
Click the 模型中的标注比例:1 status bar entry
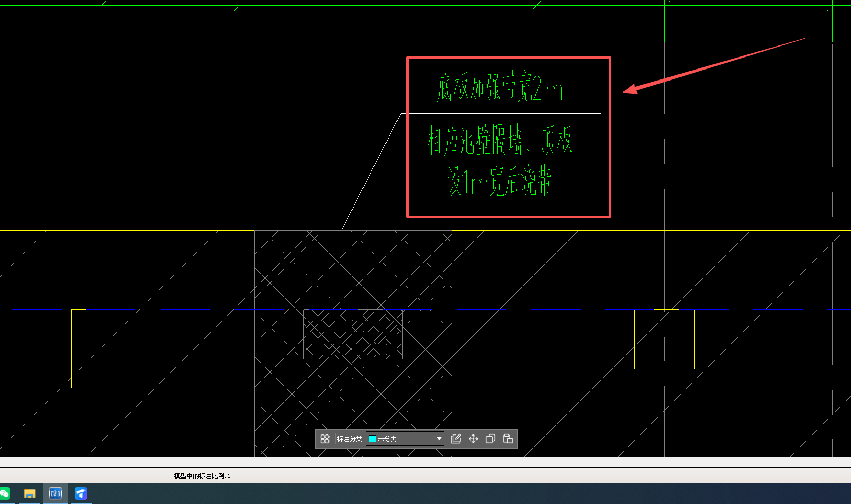tap(202, 476)
